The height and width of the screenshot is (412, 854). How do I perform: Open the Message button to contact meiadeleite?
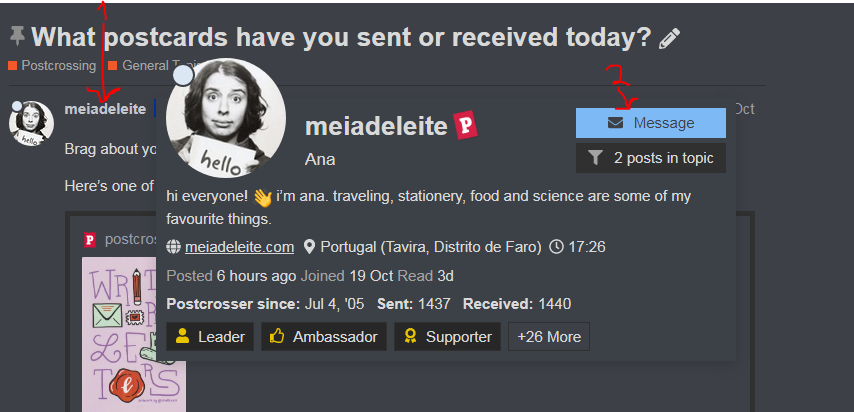651,123
